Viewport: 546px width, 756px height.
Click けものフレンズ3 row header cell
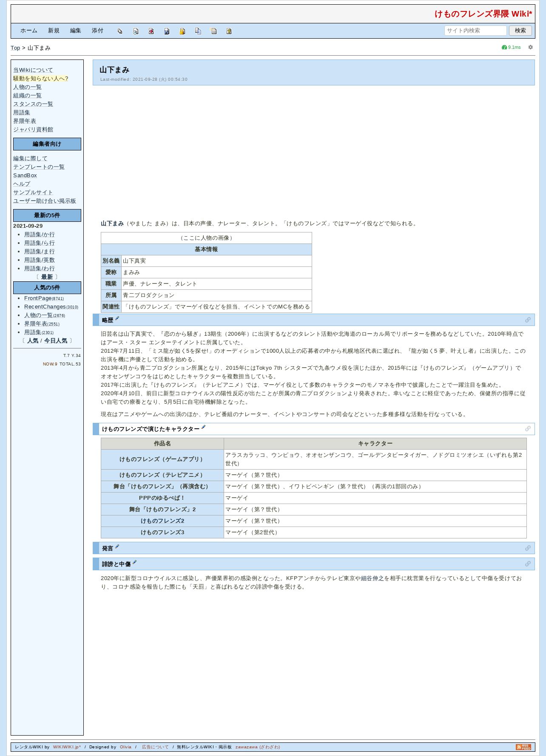pyautogui.click(x=162, y=532)
